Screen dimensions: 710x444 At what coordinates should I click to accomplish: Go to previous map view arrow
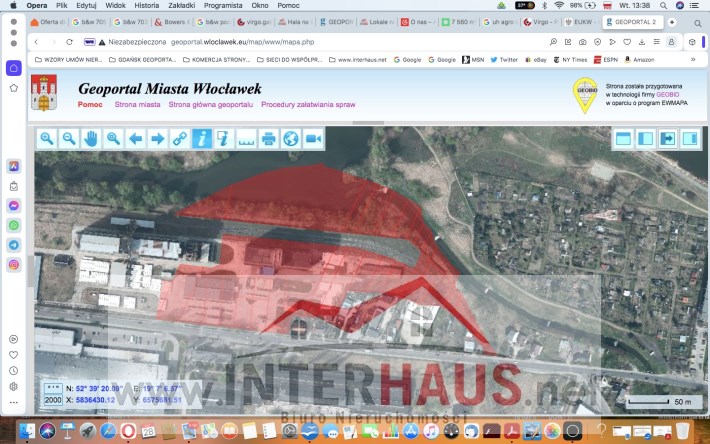point(135,139)
